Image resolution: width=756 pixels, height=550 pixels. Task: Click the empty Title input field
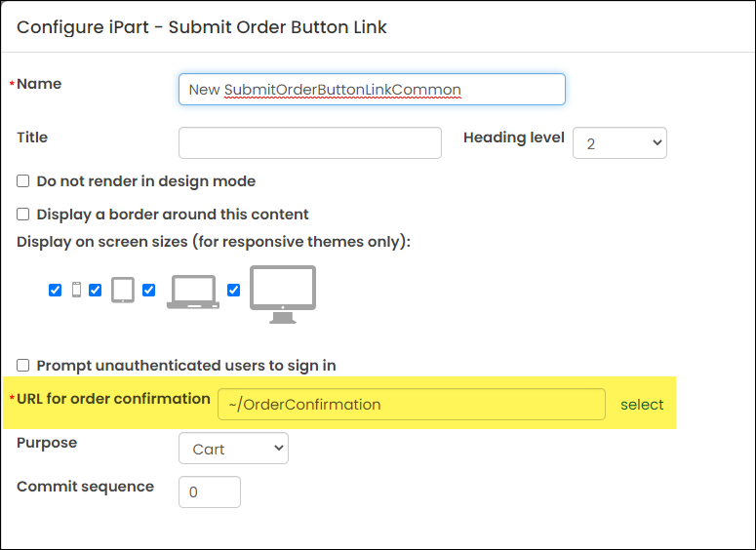tap(310, 143)
